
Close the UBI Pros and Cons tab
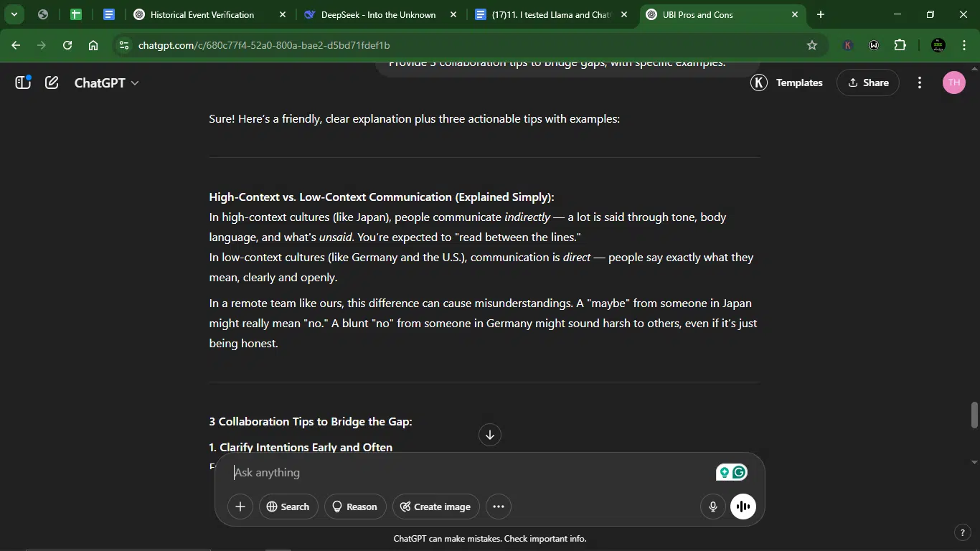tap(795, 14)
